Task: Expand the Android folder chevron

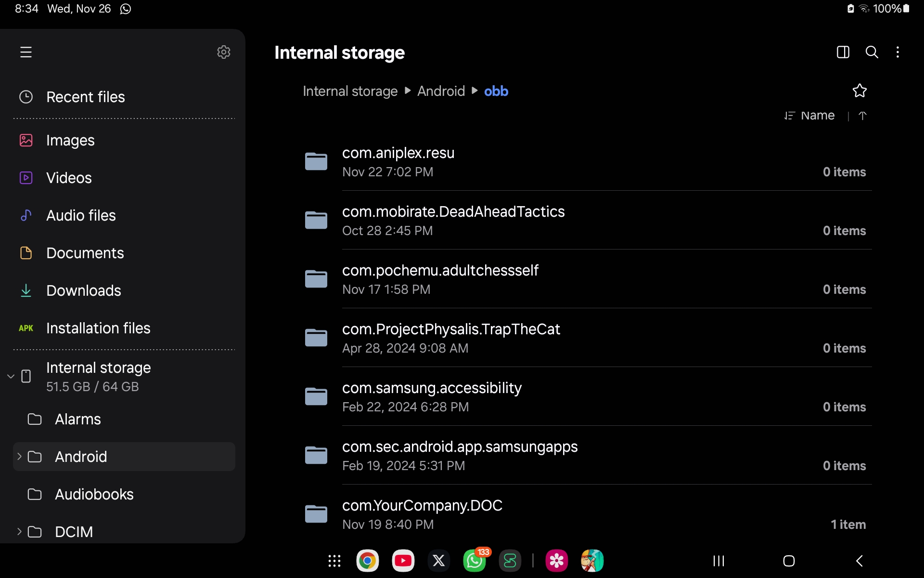Action: coord(19,456)
